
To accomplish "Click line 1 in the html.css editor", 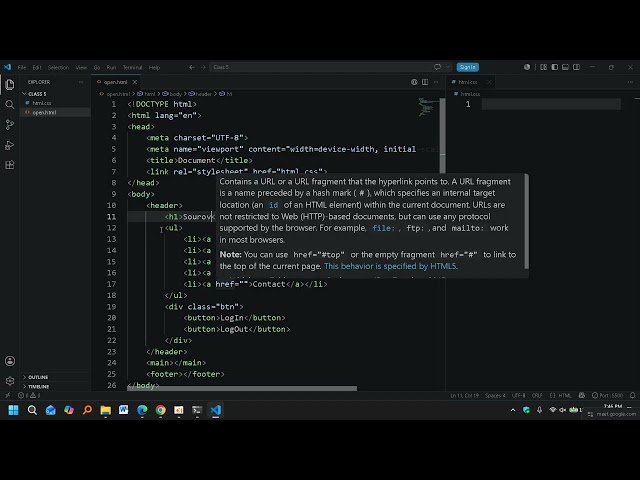I will (x=551, y=104).
